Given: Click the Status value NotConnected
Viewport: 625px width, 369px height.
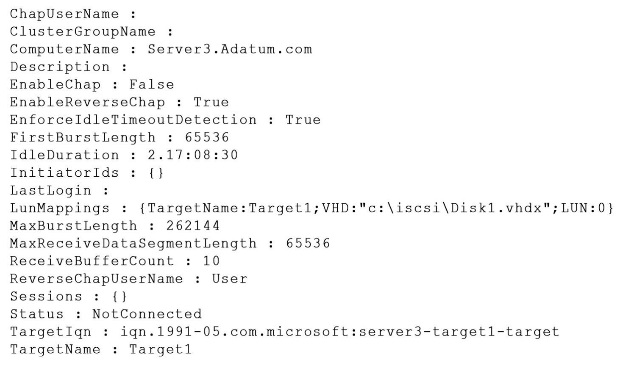Looking at the screenshot, I should point(147,314).
